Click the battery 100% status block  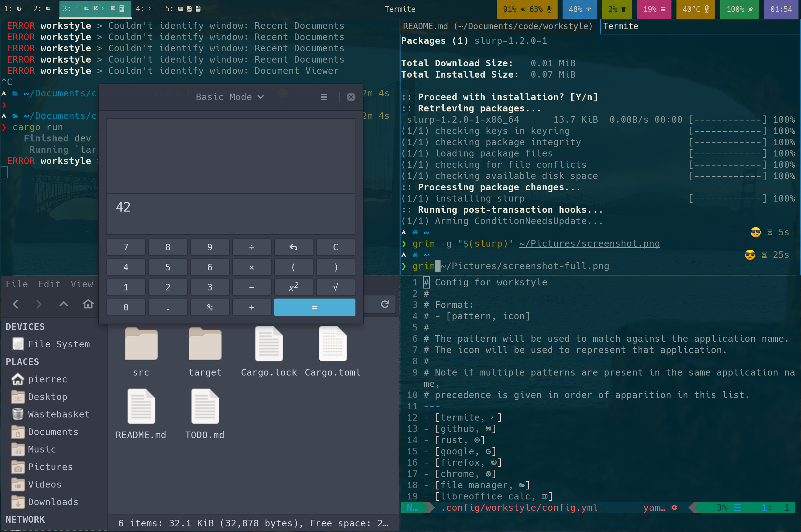tap(739, 9)
